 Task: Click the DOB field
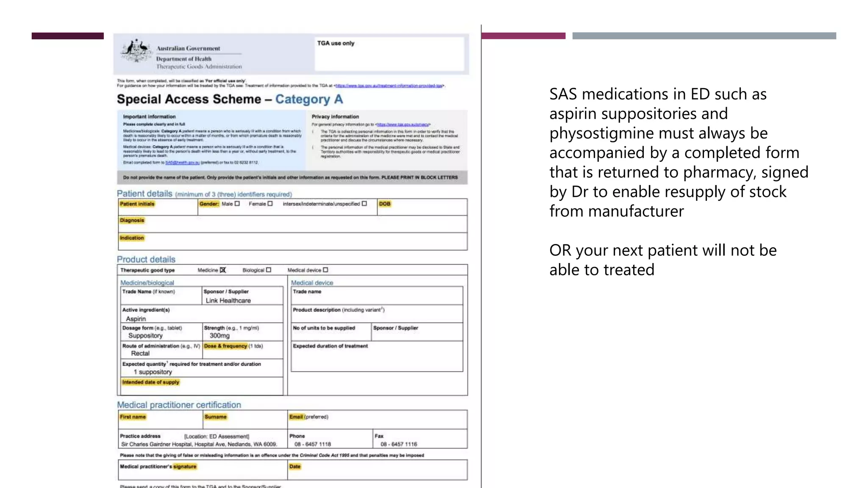coord(422,207)
